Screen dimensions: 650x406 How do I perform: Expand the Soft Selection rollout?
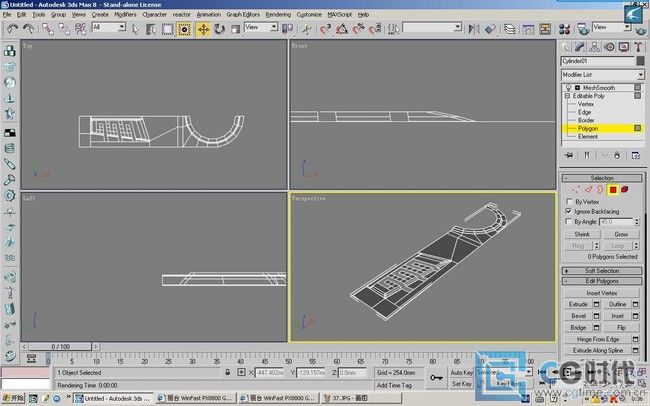[x=602, y=271]
